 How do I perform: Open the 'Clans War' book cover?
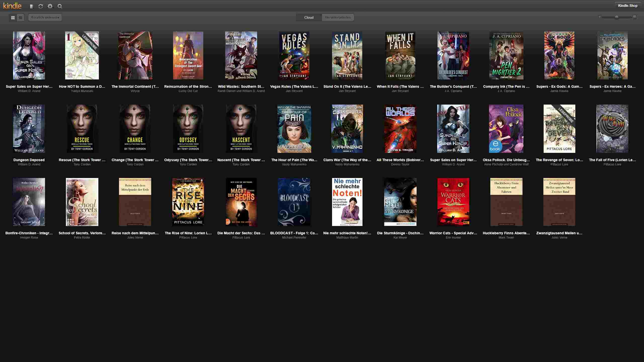[347, 129]
